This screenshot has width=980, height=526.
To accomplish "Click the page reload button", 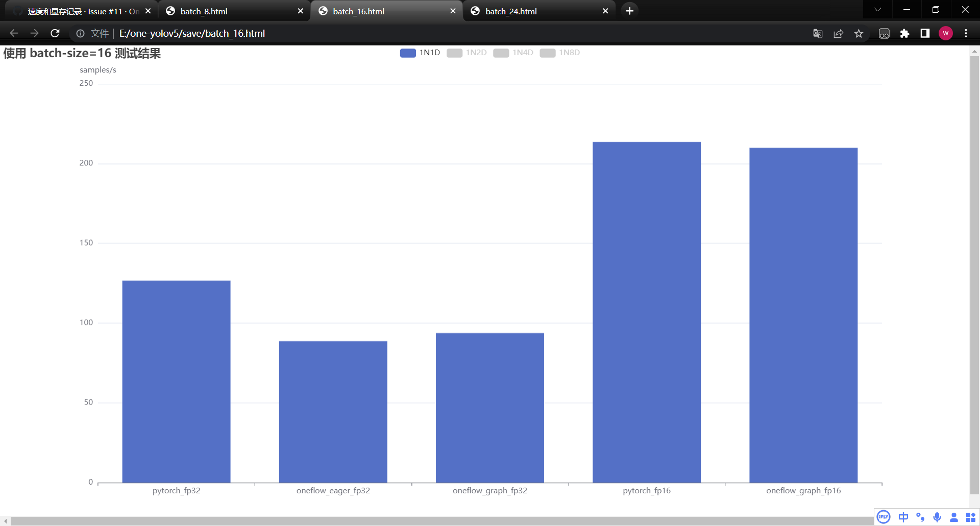I will point(55,33).
